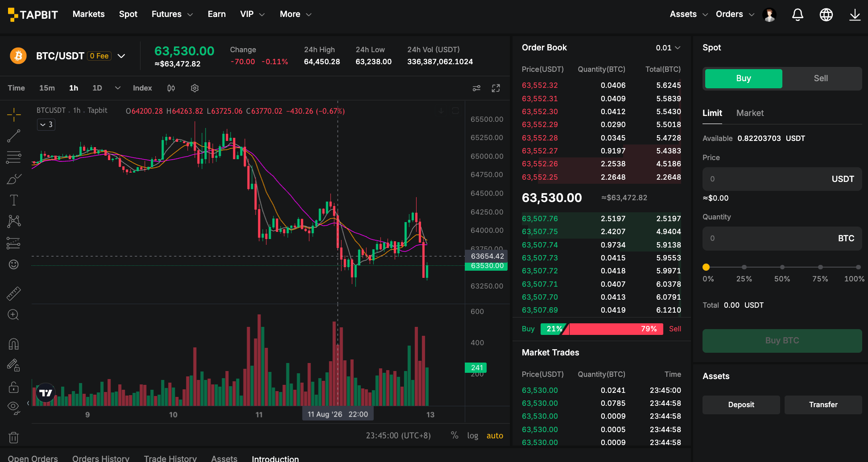Expand chart to fullscreen

click(x=496, y=88)
